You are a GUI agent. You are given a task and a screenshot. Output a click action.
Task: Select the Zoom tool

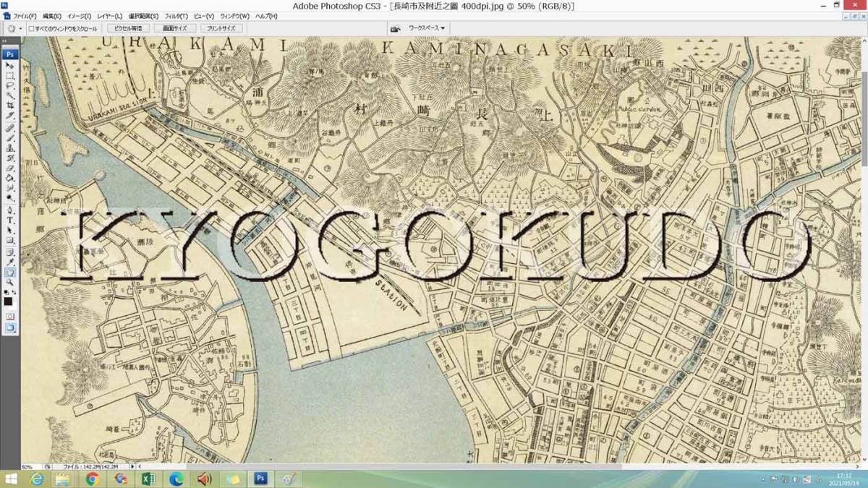pyautogui.click(x=10, y=281)
